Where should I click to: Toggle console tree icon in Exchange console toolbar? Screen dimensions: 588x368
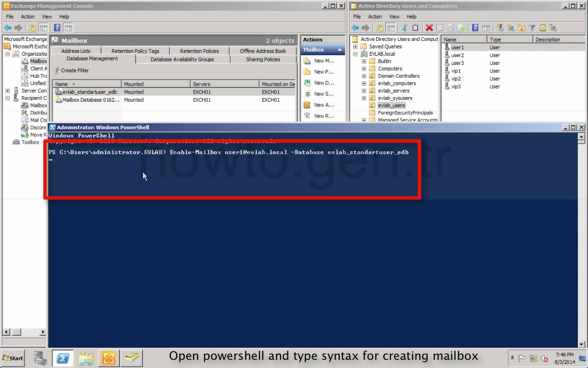point(43,28)
